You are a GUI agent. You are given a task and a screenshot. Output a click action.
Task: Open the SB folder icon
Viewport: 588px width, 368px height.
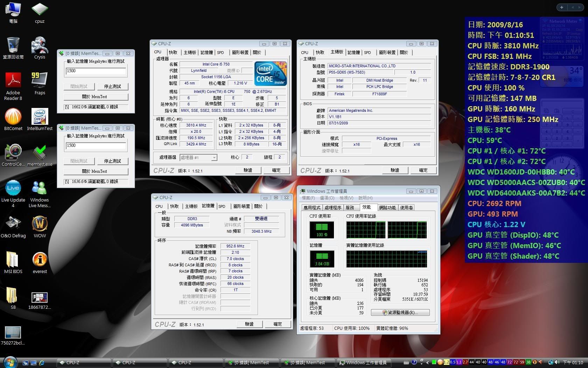(13, 298)
